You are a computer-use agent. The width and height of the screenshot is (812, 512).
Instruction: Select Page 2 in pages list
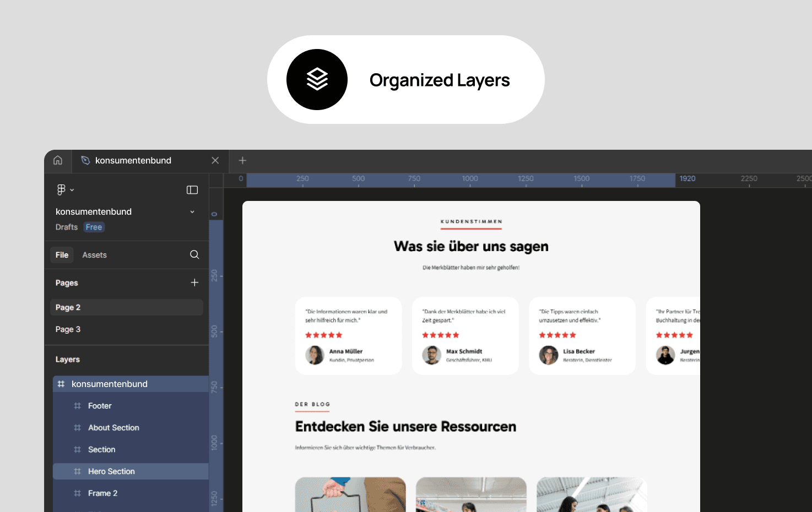[127, 307]
